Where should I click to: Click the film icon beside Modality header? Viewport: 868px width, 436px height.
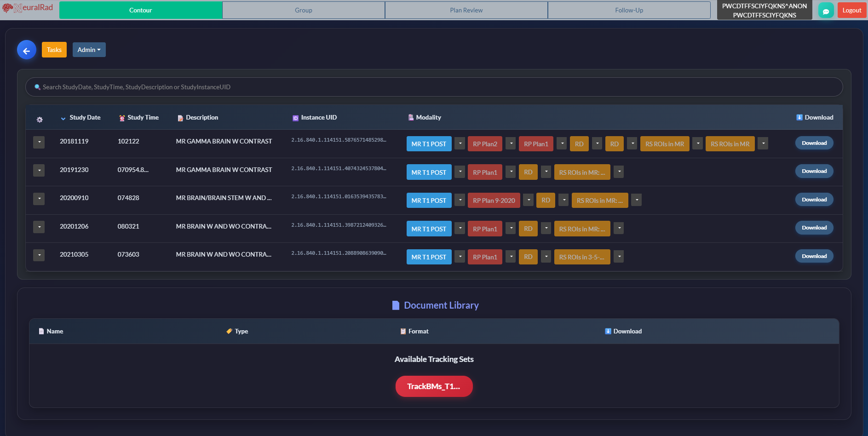pyautogui.click(x=410, y=118)
